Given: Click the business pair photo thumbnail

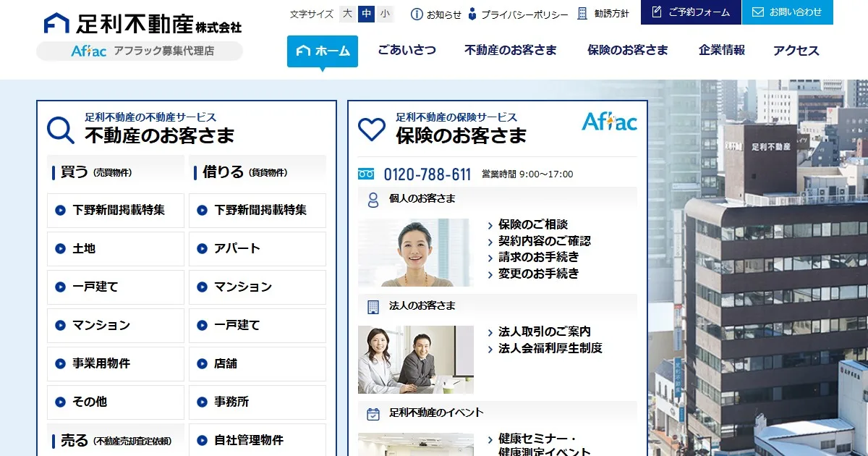Looking at the screenshot, I should (x=416, y=360).
